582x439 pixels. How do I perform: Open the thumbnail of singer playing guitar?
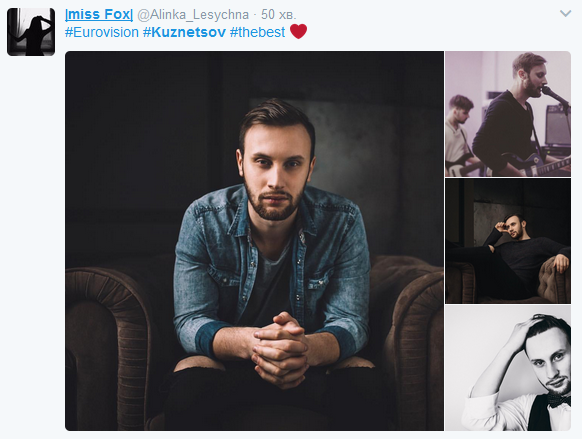508,114
